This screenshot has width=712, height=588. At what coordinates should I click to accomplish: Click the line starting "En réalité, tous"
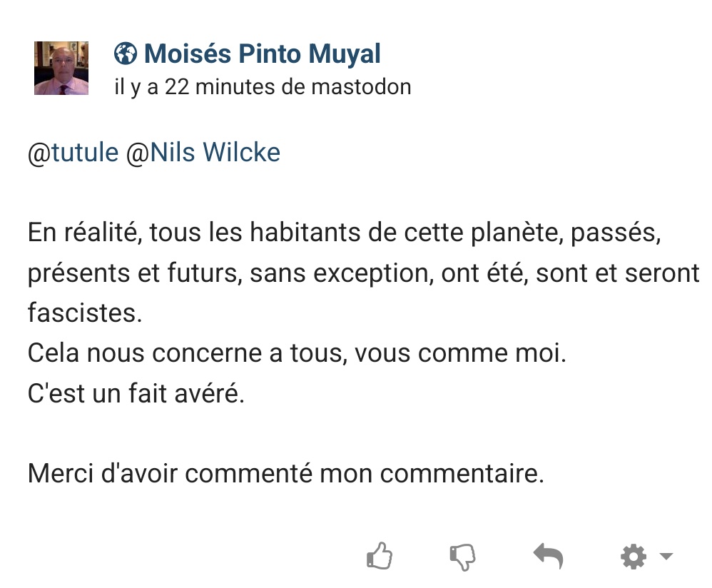point(344,233)
